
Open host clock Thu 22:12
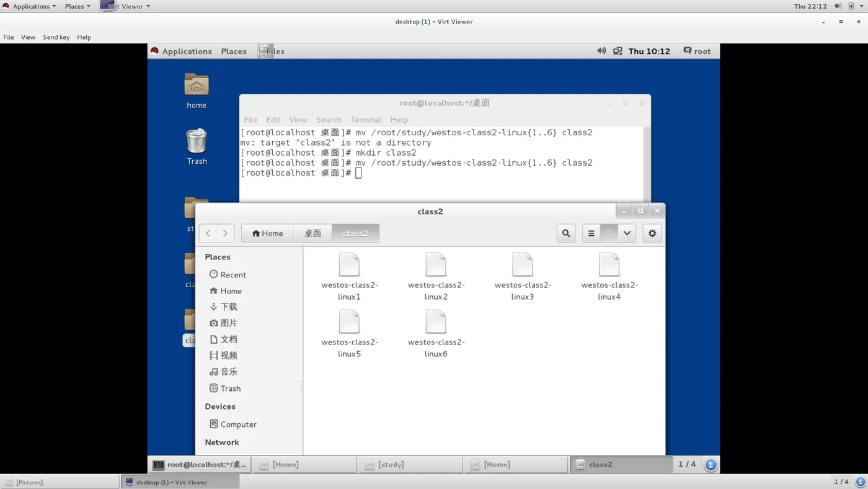(810, 6)
